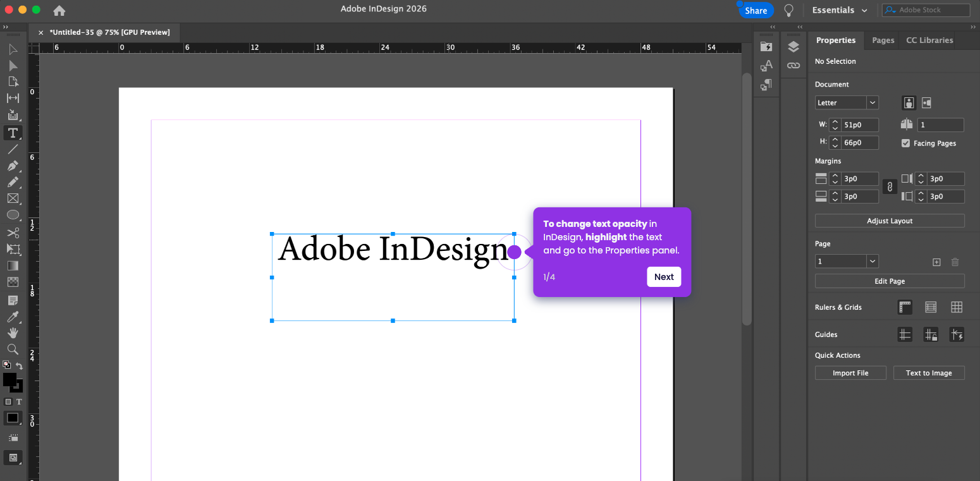Open the Discover lightbulb icon
The height and width of the screenshot is (481, 980).
tap(788, 10)
